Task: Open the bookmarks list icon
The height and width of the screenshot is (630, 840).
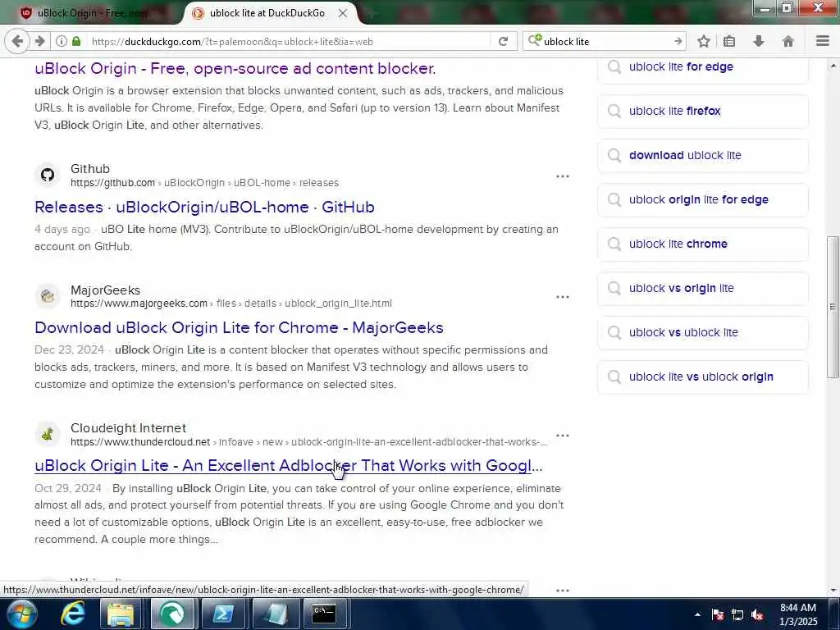Action: tap(729, 41)
